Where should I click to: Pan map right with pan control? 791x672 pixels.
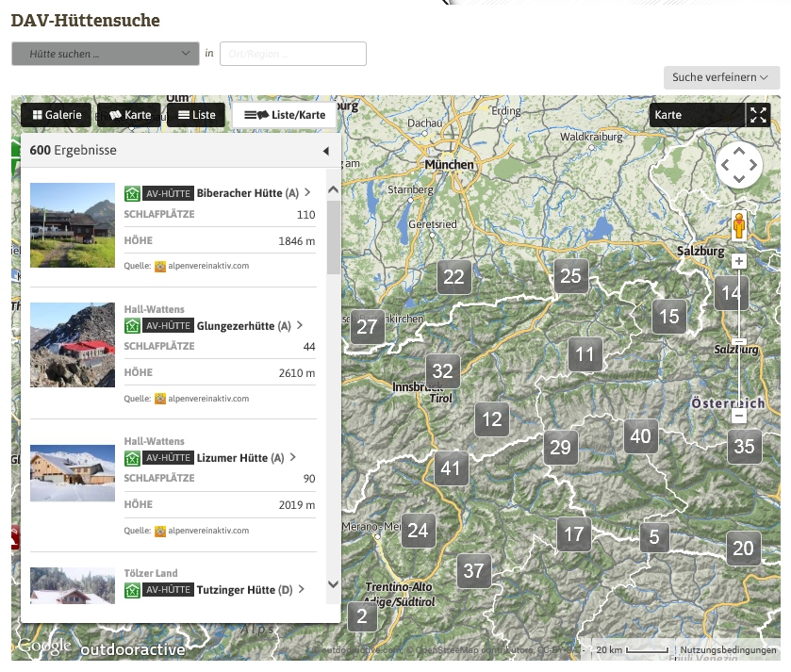pos(752,165)
